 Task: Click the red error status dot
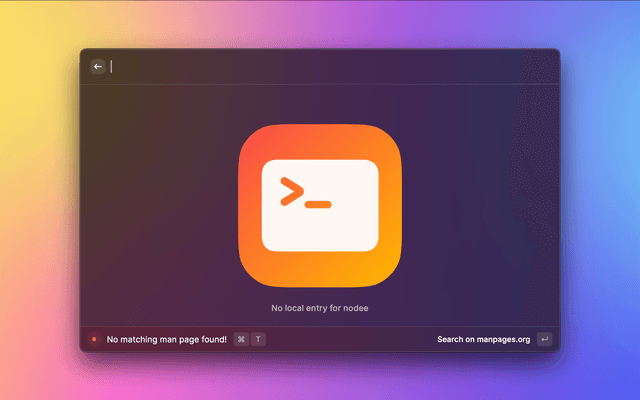click(x=94, y=339)
